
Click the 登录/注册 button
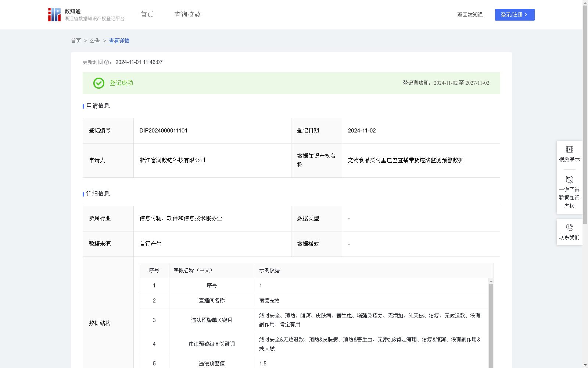(515, 15)
